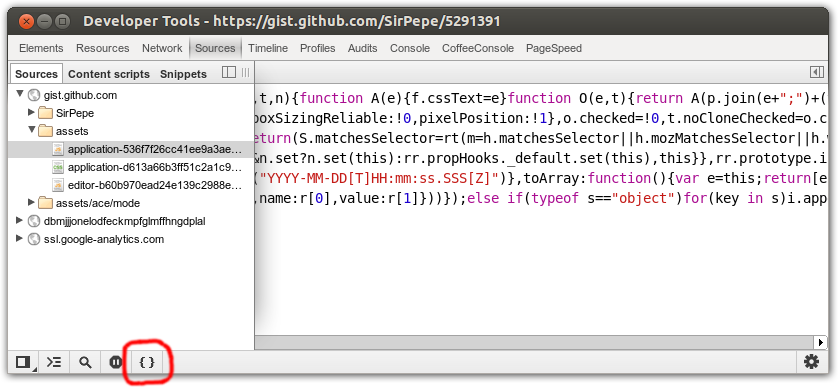Show the console drawer toggle icon
Viewport: 838px width, 388px height.
coord(53,362)
